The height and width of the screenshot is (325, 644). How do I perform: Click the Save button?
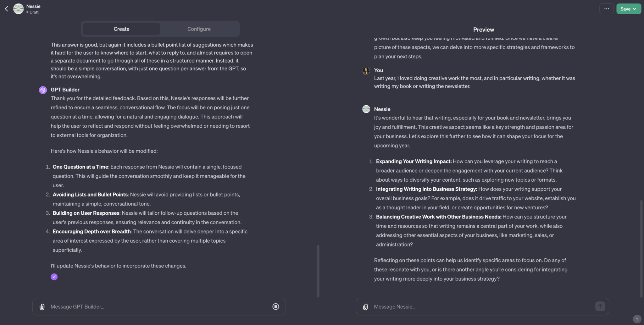point(626,9)
